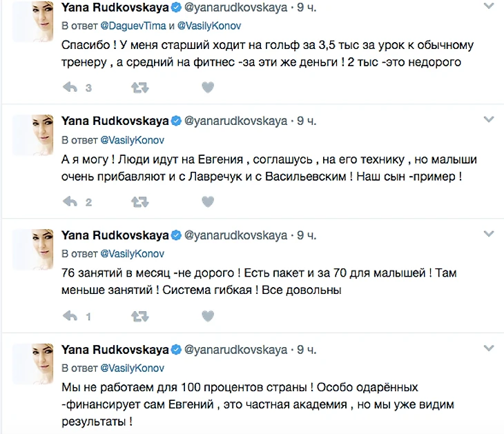This screenshot has width=504, height=434.
Task: Retweet the tweet about golf lessons
Action: (x=139, y=88)
